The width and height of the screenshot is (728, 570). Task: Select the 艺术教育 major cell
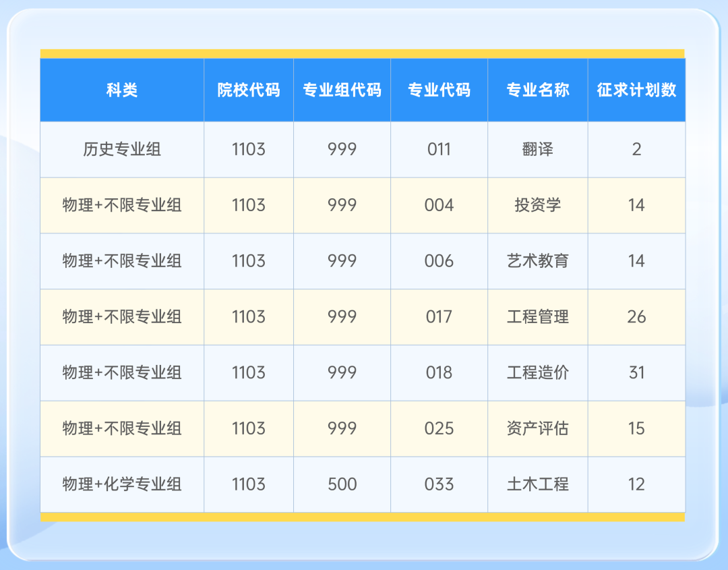pyautogui.click(x=537, y=262)
